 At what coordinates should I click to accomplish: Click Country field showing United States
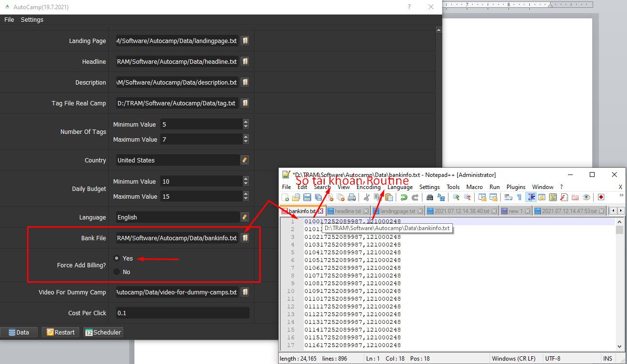179,160
